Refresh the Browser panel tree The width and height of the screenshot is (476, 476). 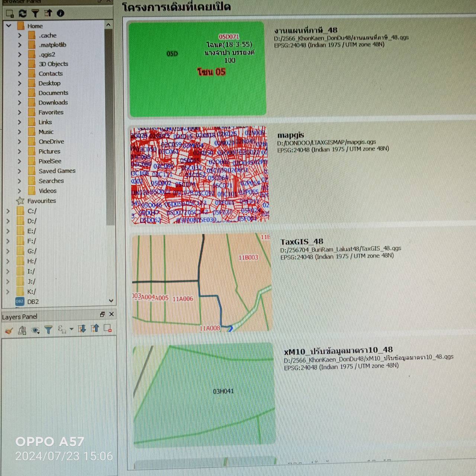[x=23, y=14]
